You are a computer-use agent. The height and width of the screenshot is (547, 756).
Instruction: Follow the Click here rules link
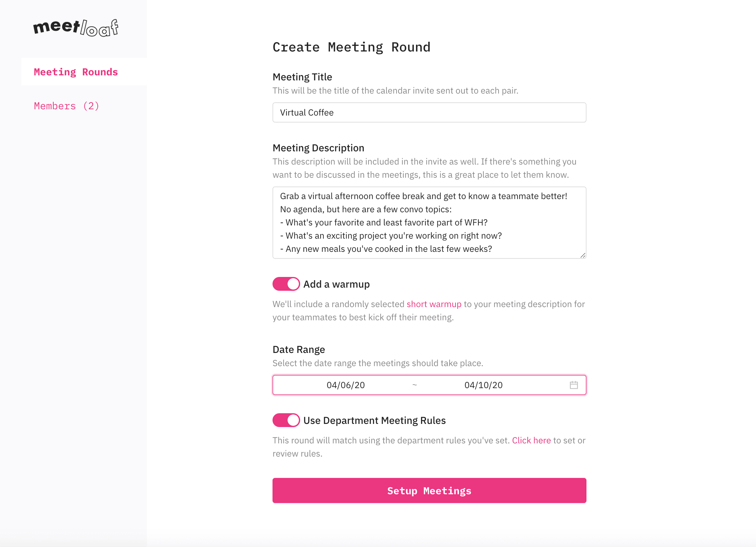(531, 440)
